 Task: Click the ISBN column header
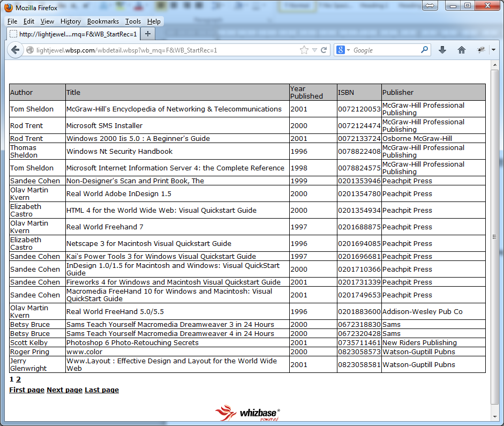click(x=359, y=92)
